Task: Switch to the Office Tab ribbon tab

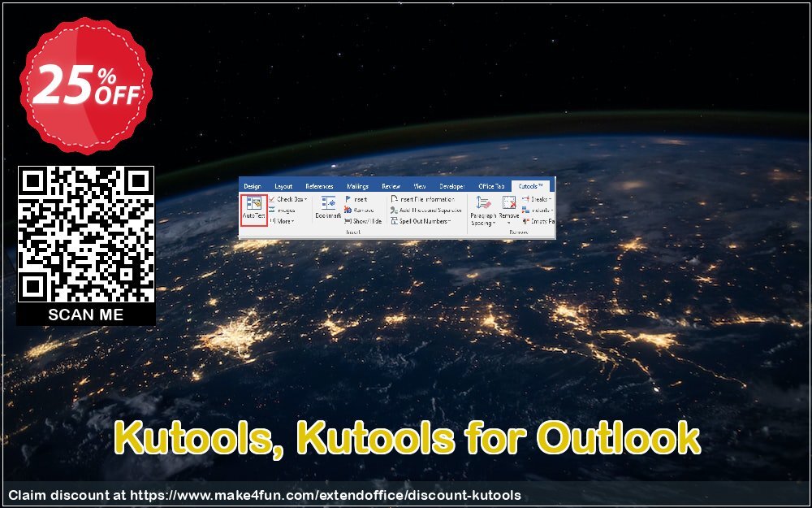Action: pos(491,186)
